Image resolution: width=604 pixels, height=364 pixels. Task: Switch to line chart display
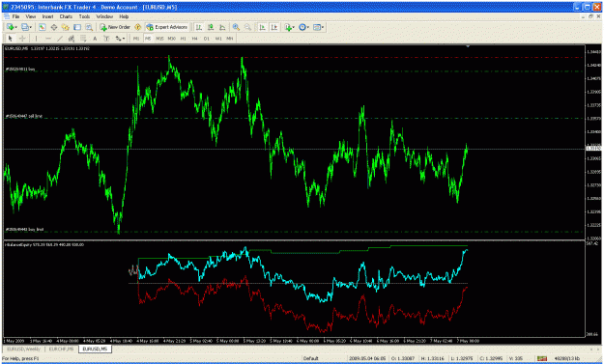tap(222, 27)
